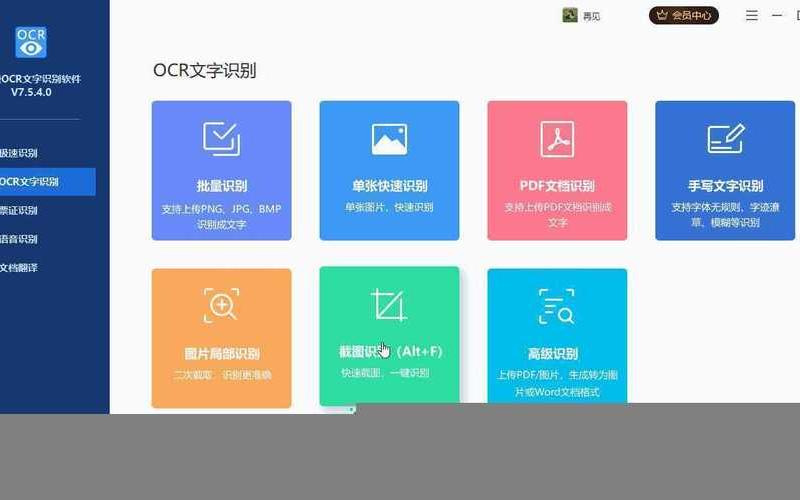Click the user avatar picture
Screen dimensions: 800x500
(x=570, y=15)
